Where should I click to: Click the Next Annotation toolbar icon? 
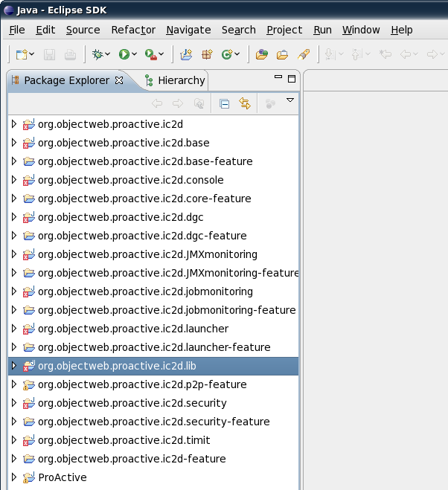point(330,55)
